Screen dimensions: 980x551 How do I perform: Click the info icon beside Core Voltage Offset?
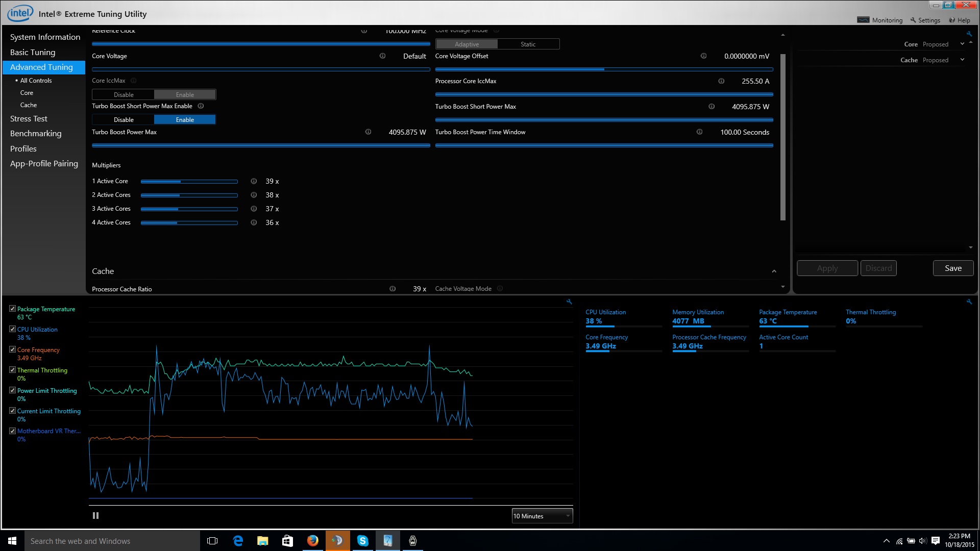coord(703,56)
